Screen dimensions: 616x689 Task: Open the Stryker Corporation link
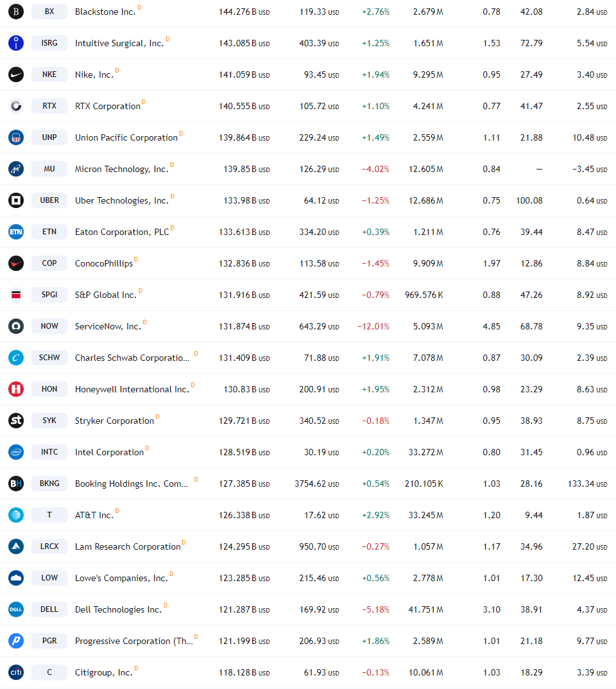(114, 421)
